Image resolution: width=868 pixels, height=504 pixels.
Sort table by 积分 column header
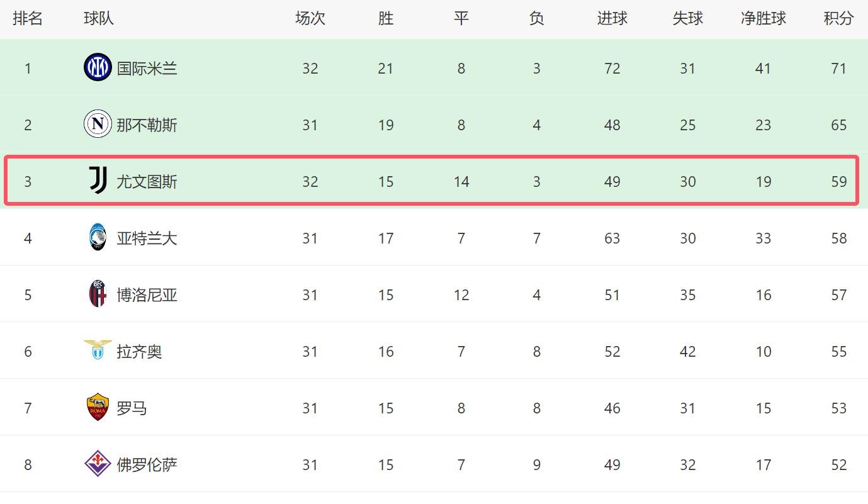[838, 19]
